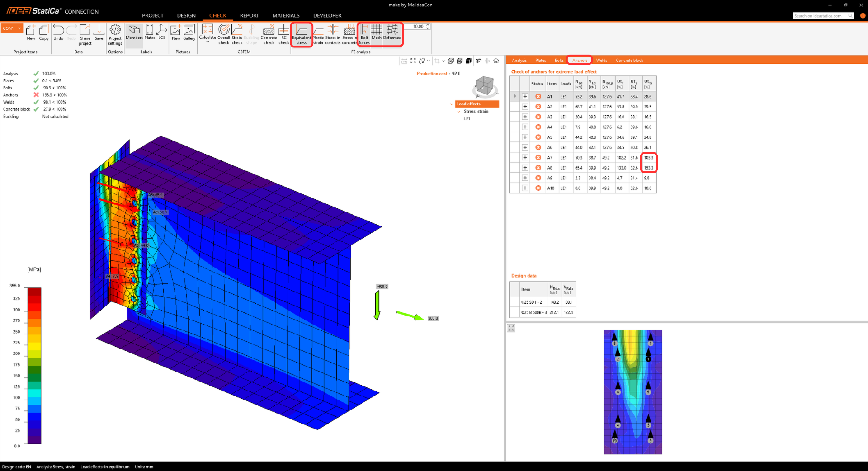
Task: Toggle Plates labels
Action: point(150,33)
